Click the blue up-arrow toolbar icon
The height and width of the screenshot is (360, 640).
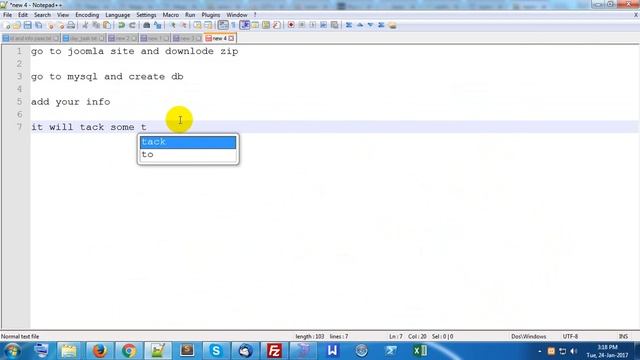[360, 25]
